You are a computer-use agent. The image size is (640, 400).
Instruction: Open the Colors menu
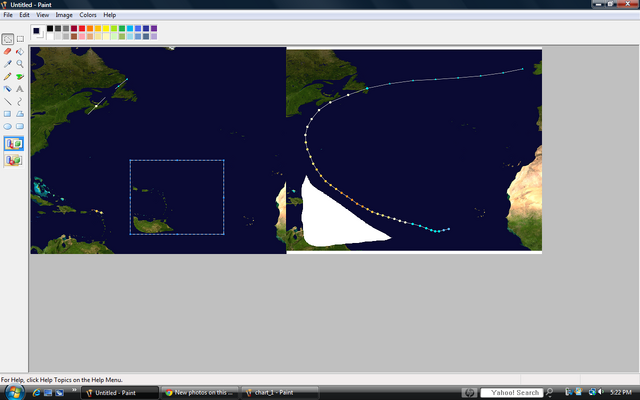coord(88,15)
